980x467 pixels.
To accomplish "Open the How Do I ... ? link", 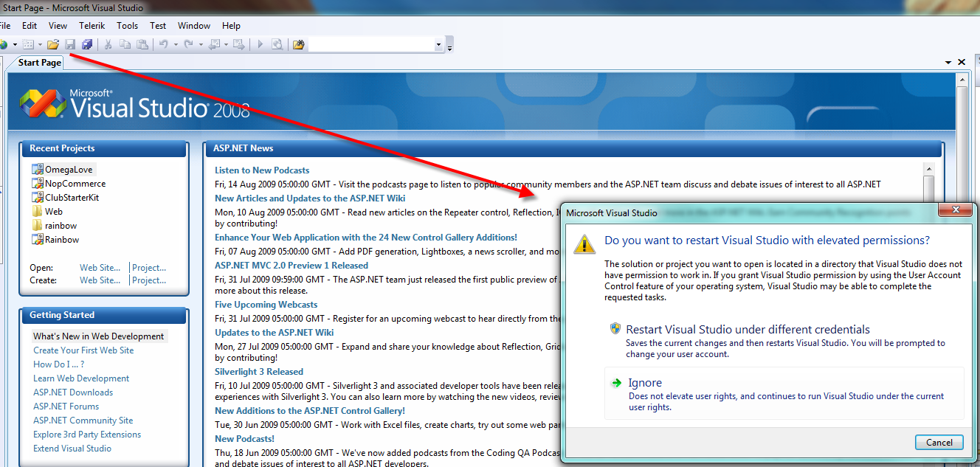I will click(x=59, y=364).
